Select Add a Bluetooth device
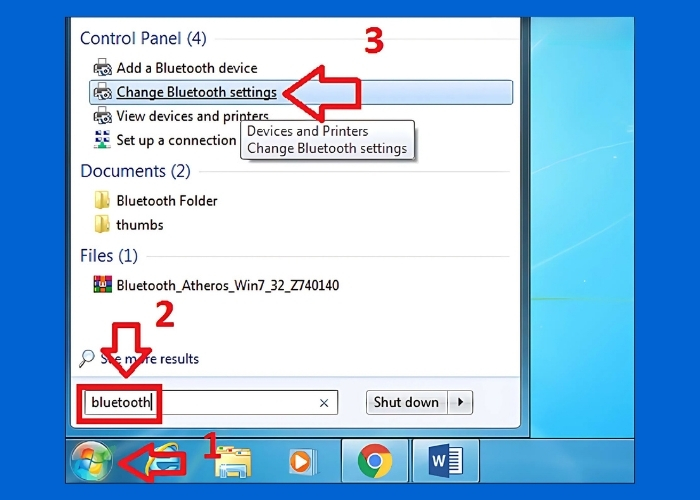Viewport: 700px width, 500px height. click(x=186, y=68)
